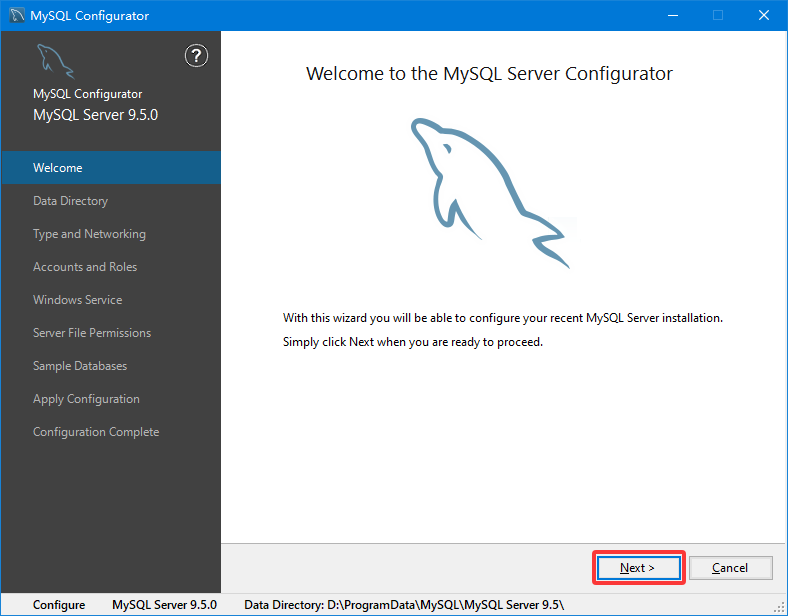
Task: Click 'MySQL Server 9.5.0' text in sidebar header
Action: tap(95, 115)
